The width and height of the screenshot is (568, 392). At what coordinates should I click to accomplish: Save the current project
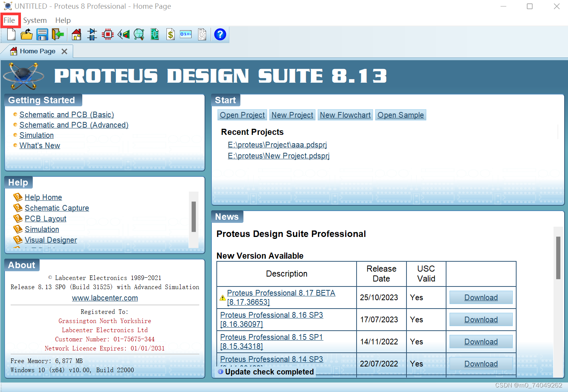pyautogui.click(x=42, y=34)
